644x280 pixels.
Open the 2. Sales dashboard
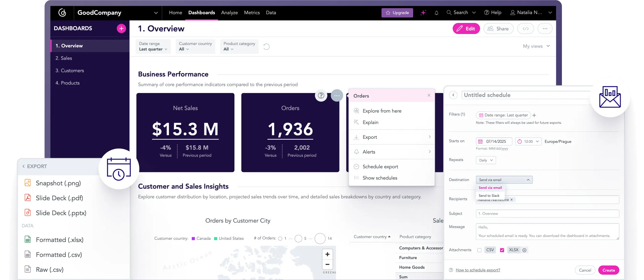pos(90,58)
